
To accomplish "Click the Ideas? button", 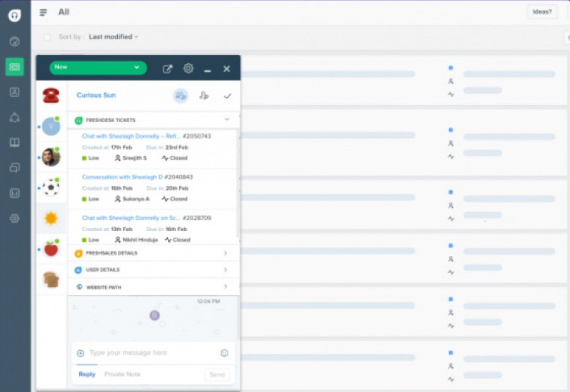I will [542, 12].
